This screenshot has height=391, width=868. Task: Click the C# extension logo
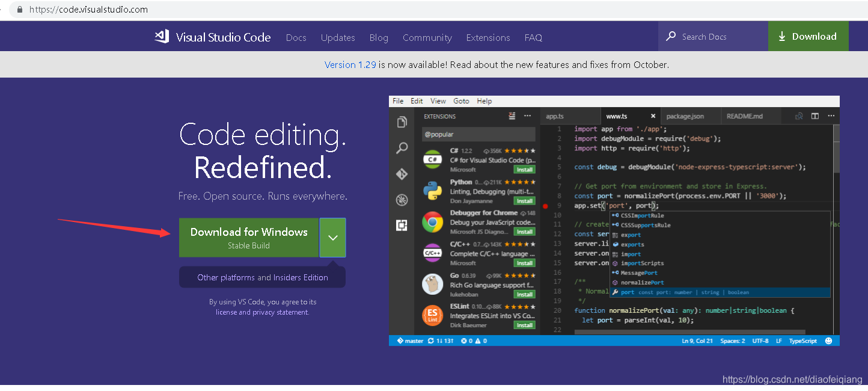[x=433, y=159]
